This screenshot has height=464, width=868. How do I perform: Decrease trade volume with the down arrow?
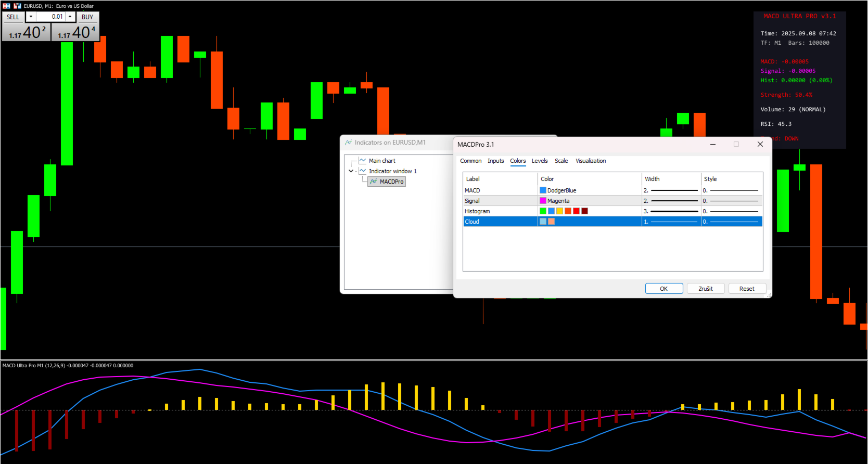click(x=31, y=17)
